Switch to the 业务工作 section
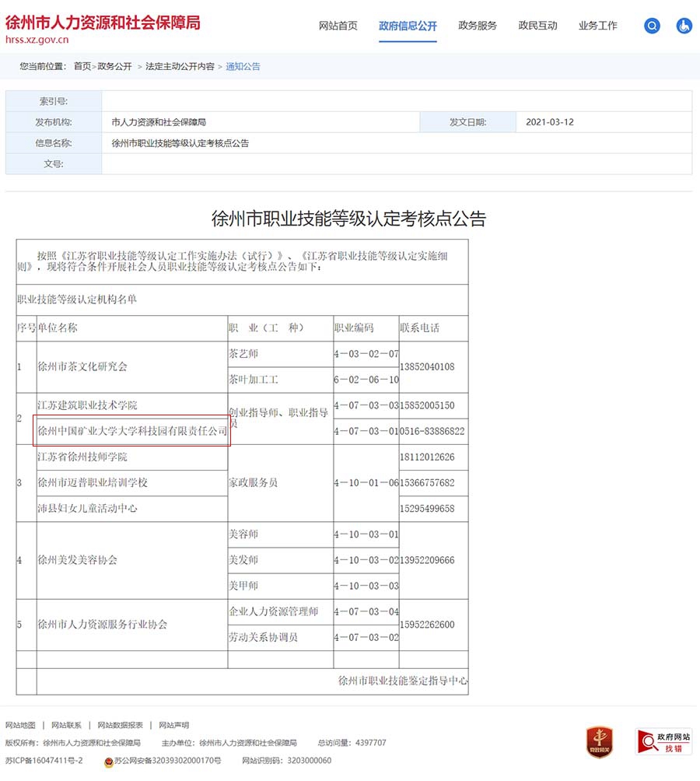The width and height of the screenshot is (700, 781). [x=598, y=26]
